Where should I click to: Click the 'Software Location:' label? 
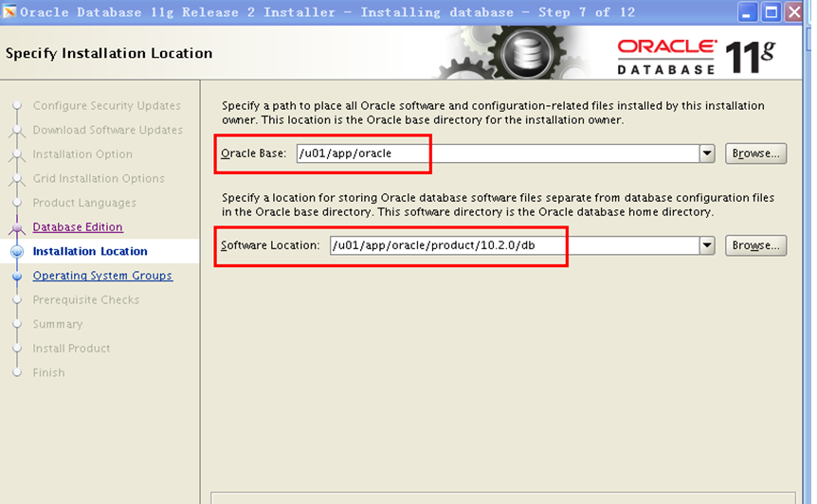click(270, 245)
